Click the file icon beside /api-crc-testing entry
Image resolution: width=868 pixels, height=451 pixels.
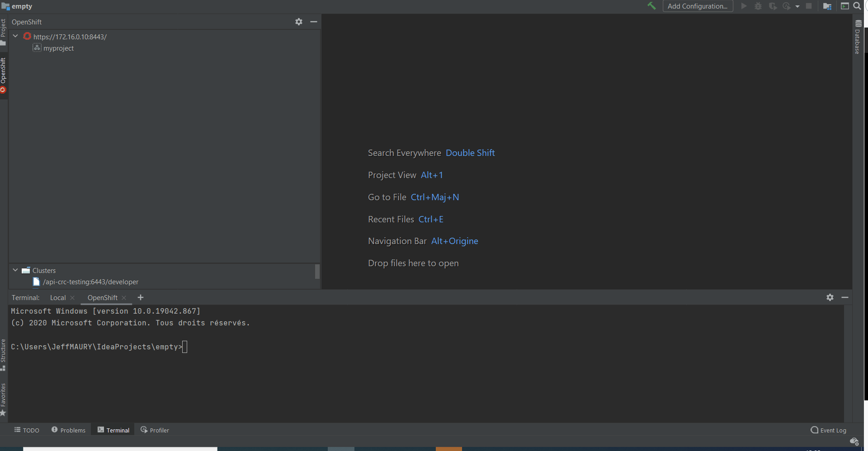(x=36, y=282)
